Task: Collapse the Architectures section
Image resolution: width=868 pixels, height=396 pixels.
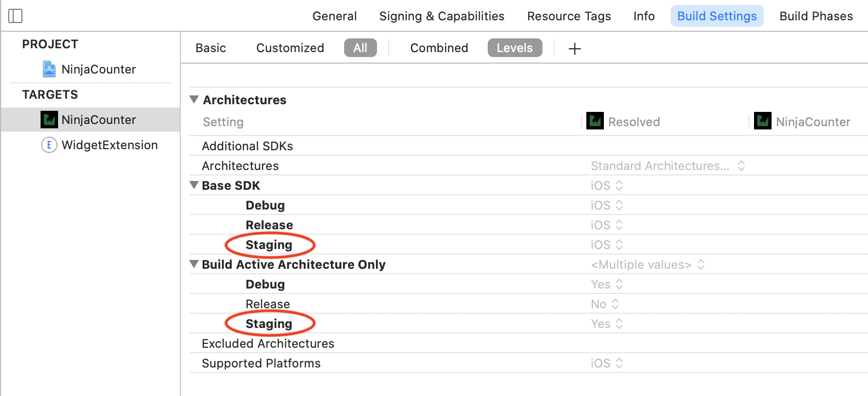Action: (194, 99)
